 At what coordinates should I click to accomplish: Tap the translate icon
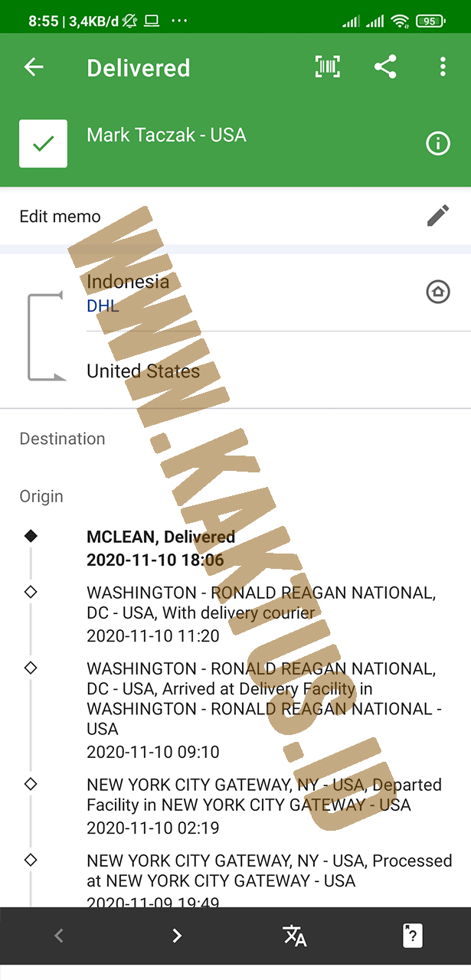tap(295, 936)
